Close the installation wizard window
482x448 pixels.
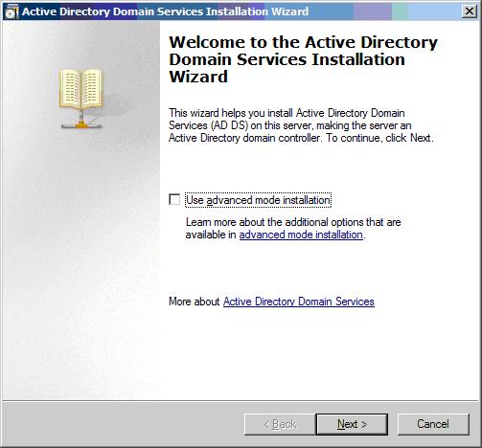[x=470, y=11]
